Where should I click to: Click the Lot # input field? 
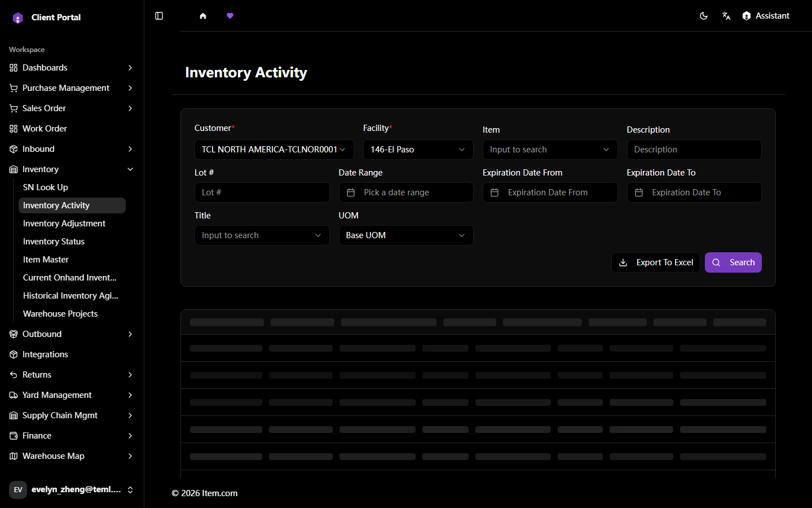262,192
